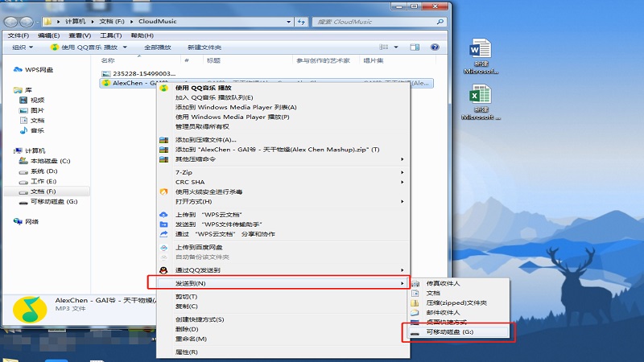This screenshot has width=644, height=362.
Task: Click the change view icon
Action: click(384, 47)
